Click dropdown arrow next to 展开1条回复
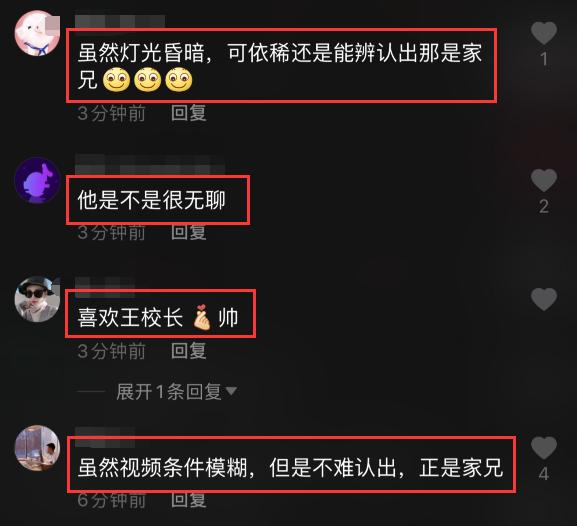This screenshot has height=526, width=577. [231, 391]
